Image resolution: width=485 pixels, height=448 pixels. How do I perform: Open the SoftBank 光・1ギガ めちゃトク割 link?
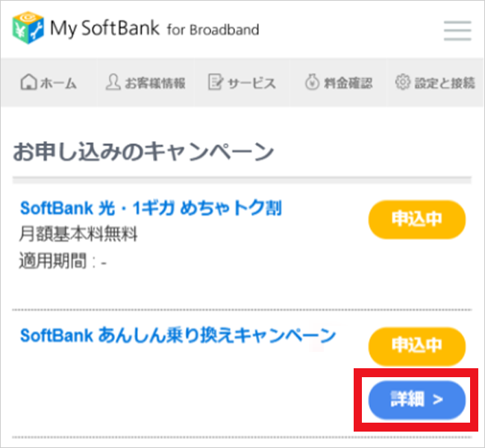151,208
